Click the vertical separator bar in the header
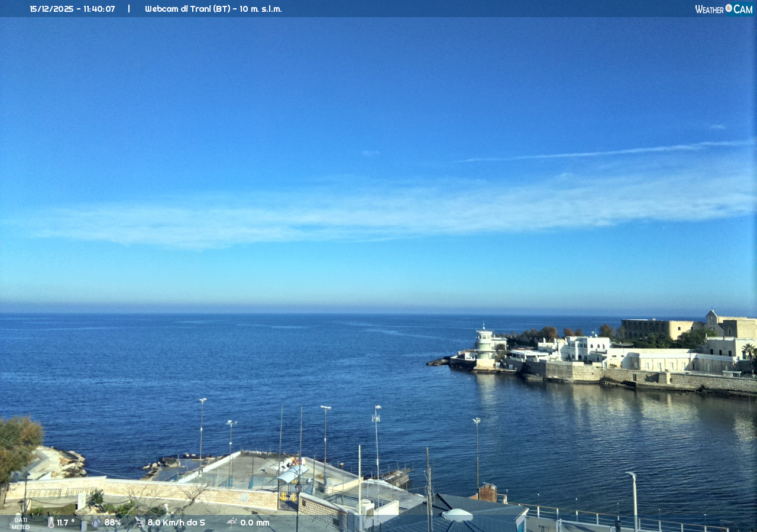The image size is (757, 532). tap(129, 9)
